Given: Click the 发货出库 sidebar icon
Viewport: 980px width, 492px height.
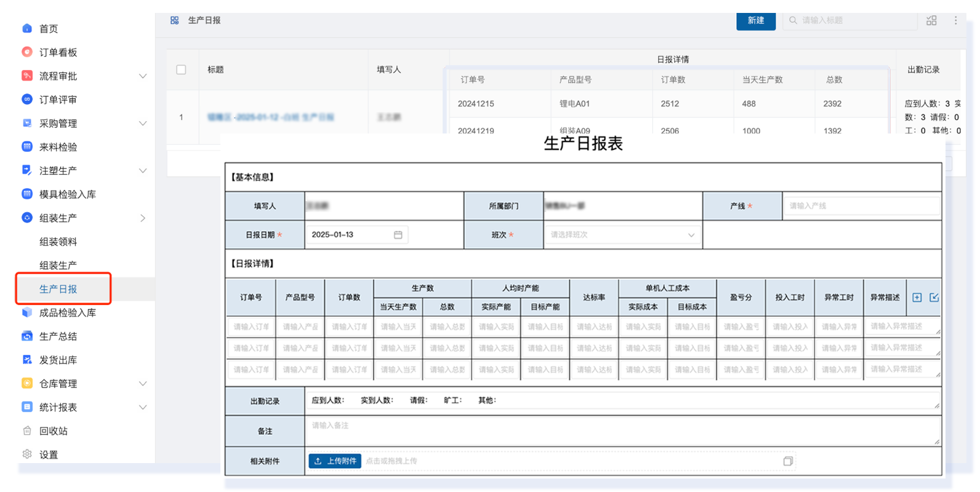Looking at the screenshot, I should pos(27,360).
